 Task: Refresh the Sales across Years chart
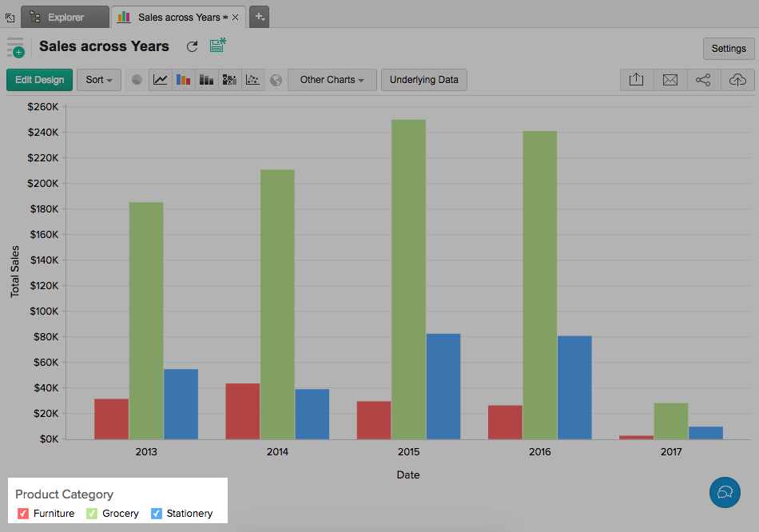[x=192, y=47]
